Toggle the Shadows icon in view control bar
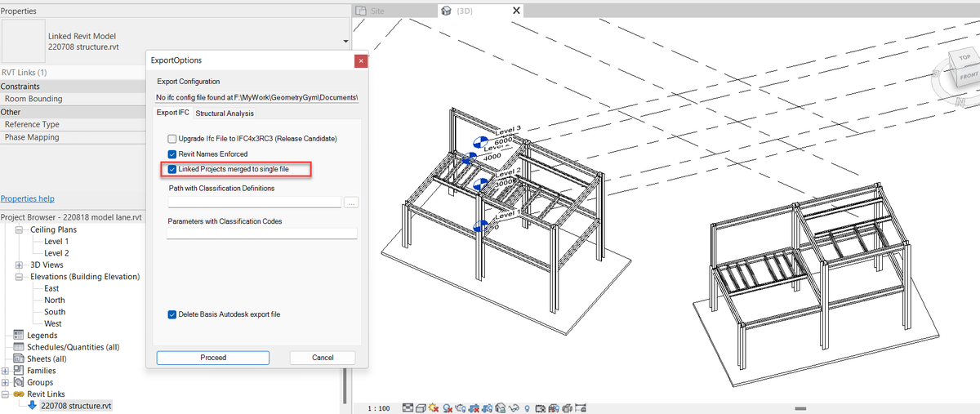 click(448, 407)
